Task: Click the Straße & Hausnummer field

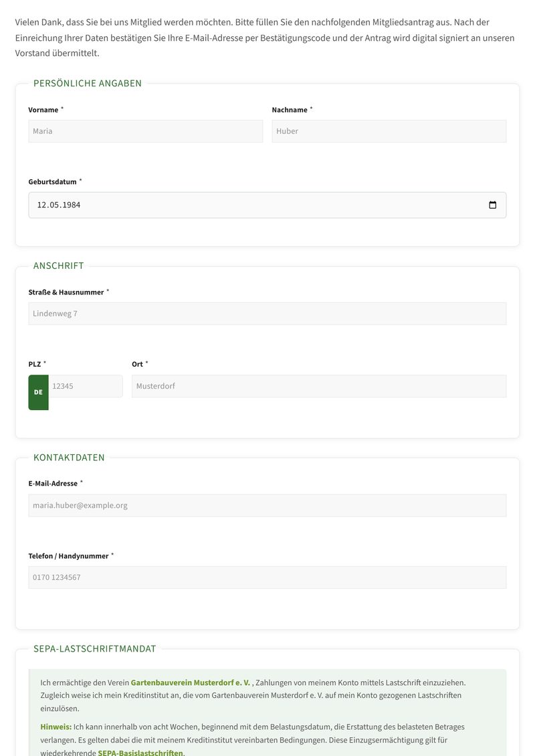Action: [267, 313]
